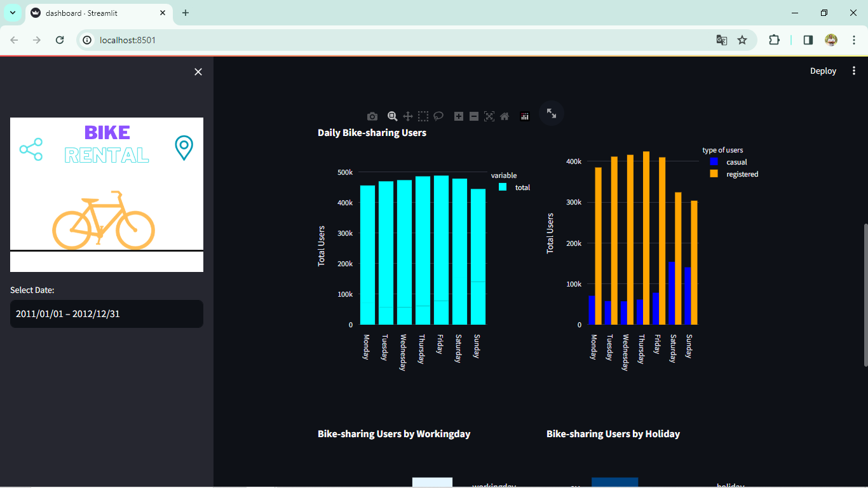868x488 pixels.
Task: Open the Select Date range input
Action: coord(107,314)
